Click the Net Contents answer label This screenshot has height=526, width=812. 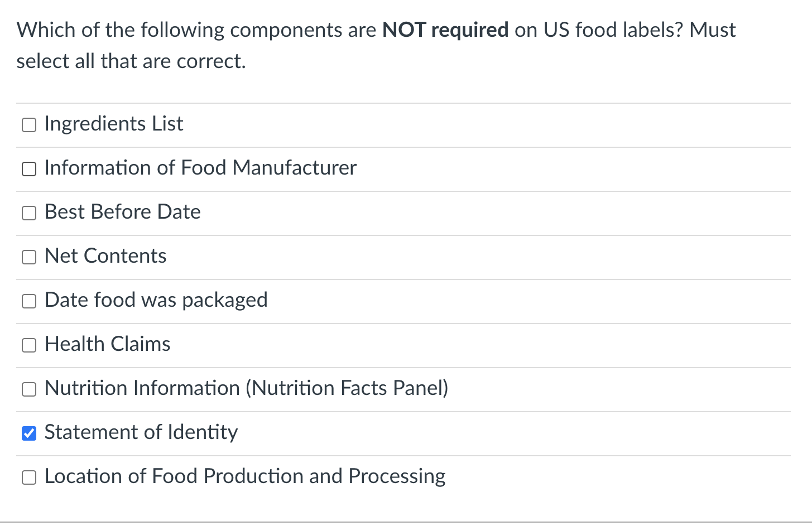pyautogui.click(x=105, y=256)
